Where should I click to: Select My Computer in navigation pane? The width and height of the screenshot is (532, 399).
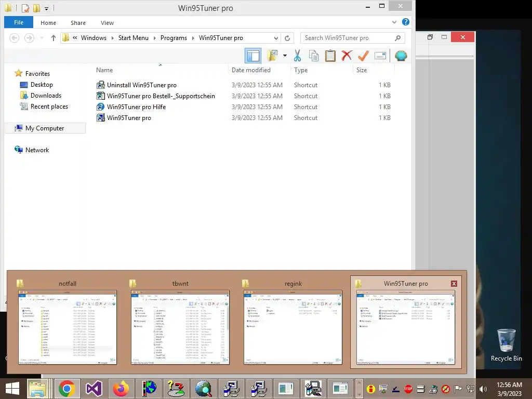tap(45, 128)
